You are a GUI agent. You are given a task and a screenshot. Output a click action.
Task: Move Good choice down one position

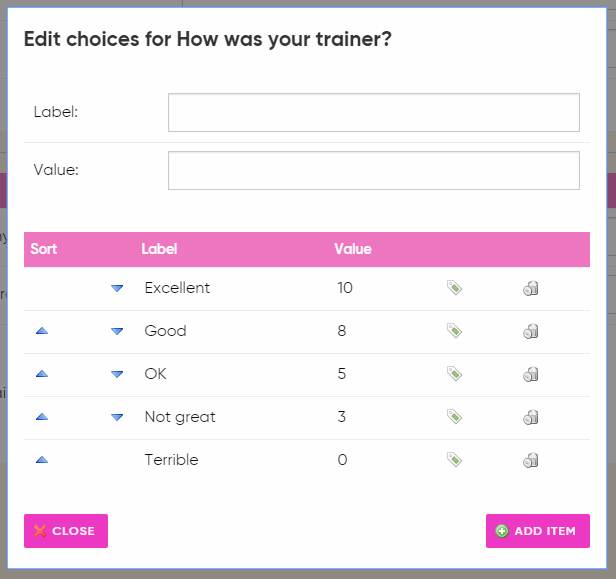(x=117, y=331)
